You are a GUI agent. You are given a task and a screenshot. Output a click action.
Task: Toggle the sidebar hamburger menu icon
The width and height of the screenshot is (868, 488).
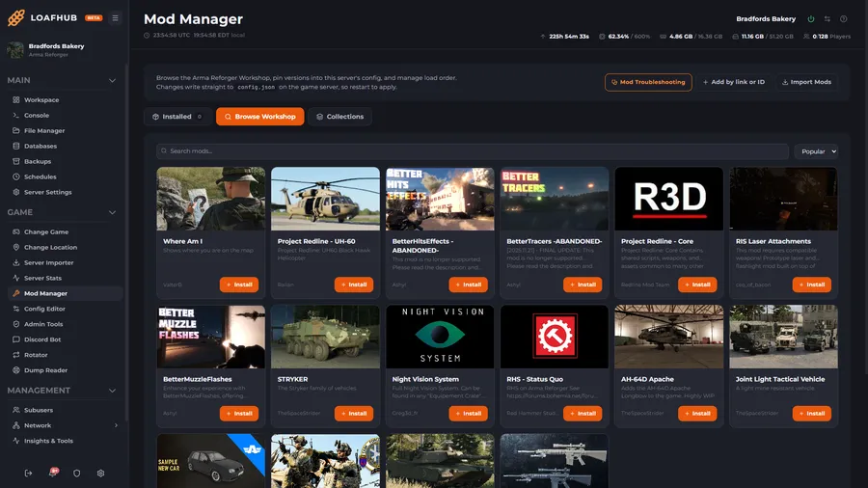(x=115, y=17)
